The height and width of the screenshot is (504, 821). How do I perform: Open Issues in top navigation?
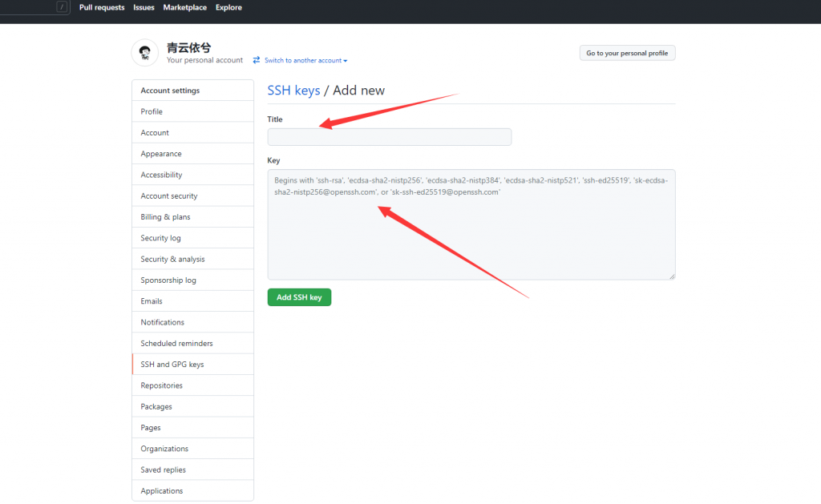144,7
